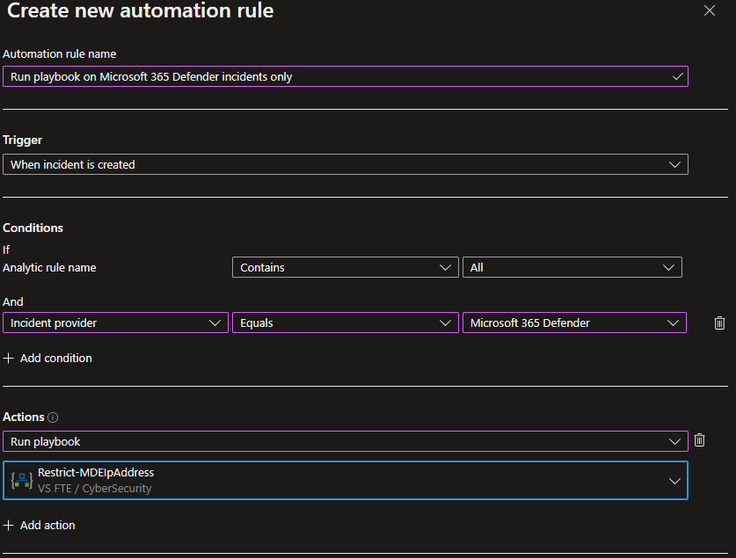Expand the Restrict-MDEIpAddress playbook selector chevron

pyautogui.click(x=673, y=481)
